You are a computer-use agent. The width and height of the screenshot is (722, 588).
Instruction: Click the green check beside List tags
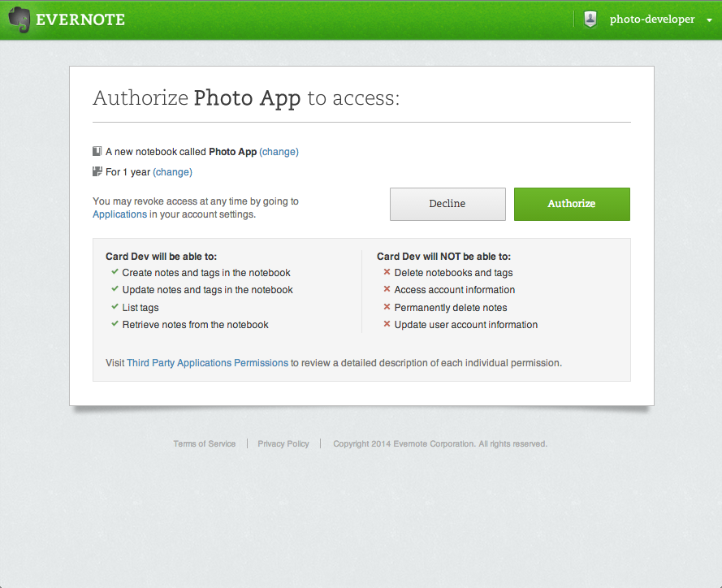point(115,307)
